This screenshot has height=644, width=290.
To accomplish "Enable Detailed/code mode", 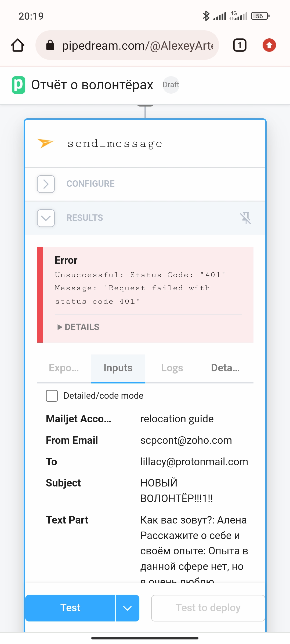I will [x=52, y=396].
